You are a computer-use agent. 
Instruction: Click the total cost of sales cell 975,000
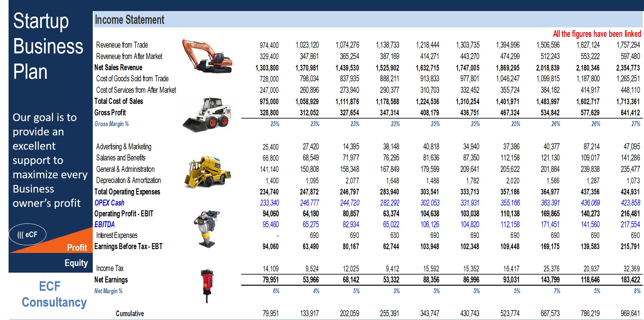pos(269,101)
